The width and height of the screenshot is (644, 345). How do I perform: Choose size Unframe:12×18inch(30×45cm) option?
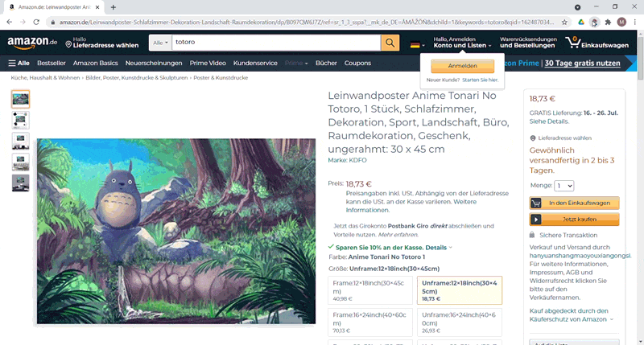point(460,290)
